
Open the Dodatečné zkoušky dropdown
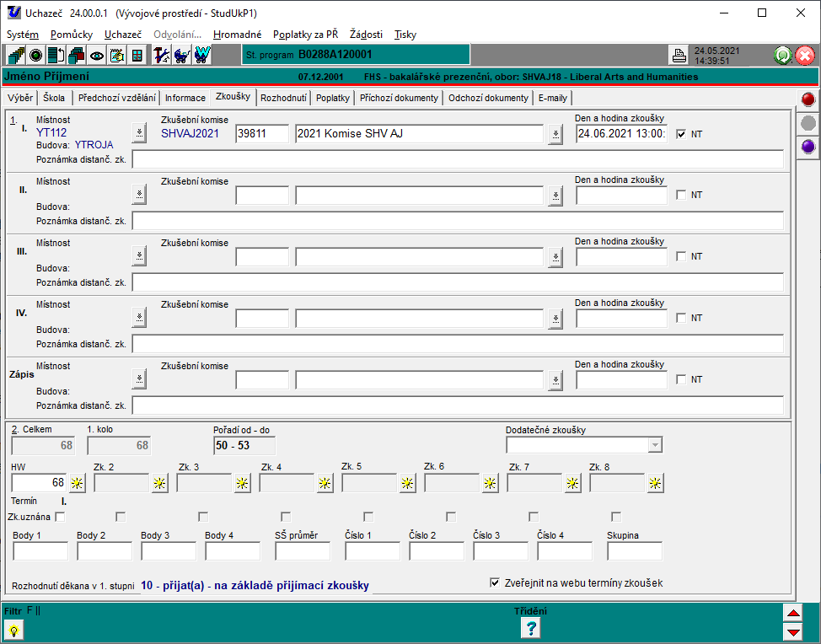point(655,445)
